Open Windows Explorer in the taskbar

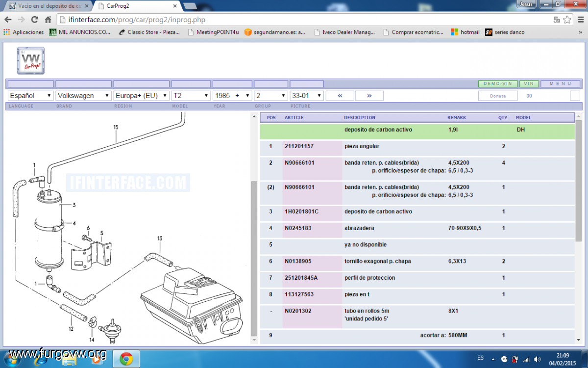click(69, 359)
